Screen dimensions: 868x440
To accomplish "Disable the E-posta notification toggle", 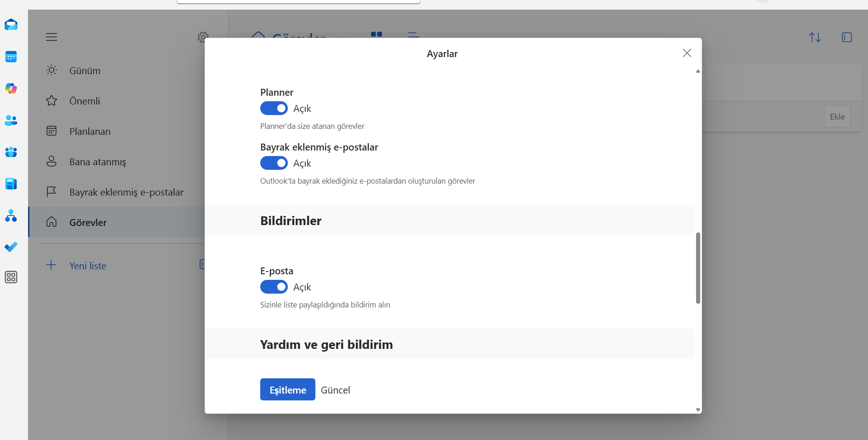I will (274, 287).
